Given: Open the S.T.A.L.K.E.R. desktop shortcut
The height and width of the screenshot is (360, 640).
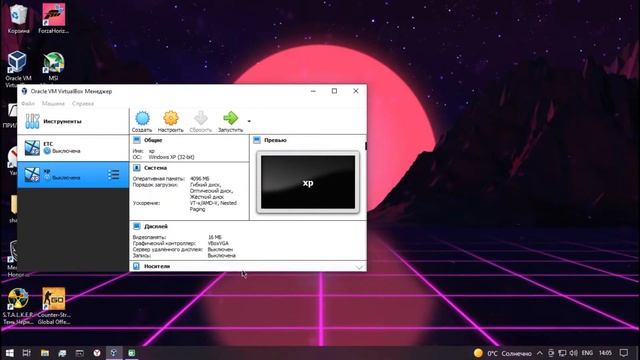Looking at the screenshot, I should [18, 306].
